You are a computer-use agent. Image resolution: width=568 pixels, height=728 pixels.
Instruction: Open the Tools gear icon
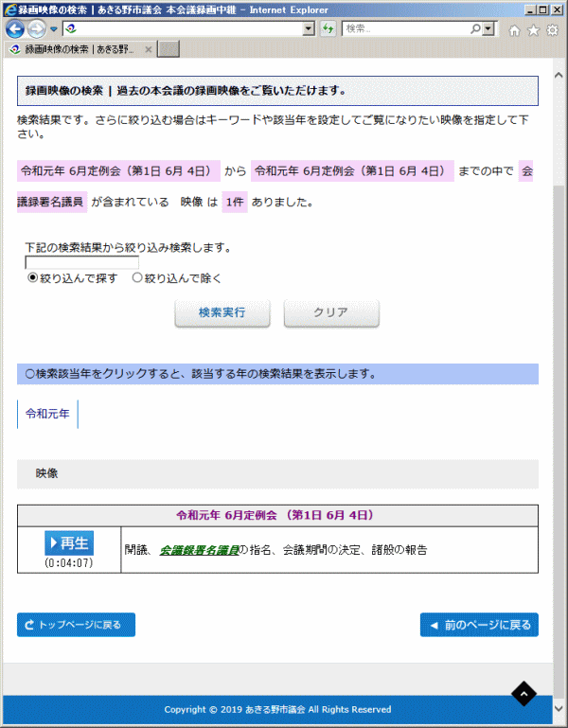552,30
